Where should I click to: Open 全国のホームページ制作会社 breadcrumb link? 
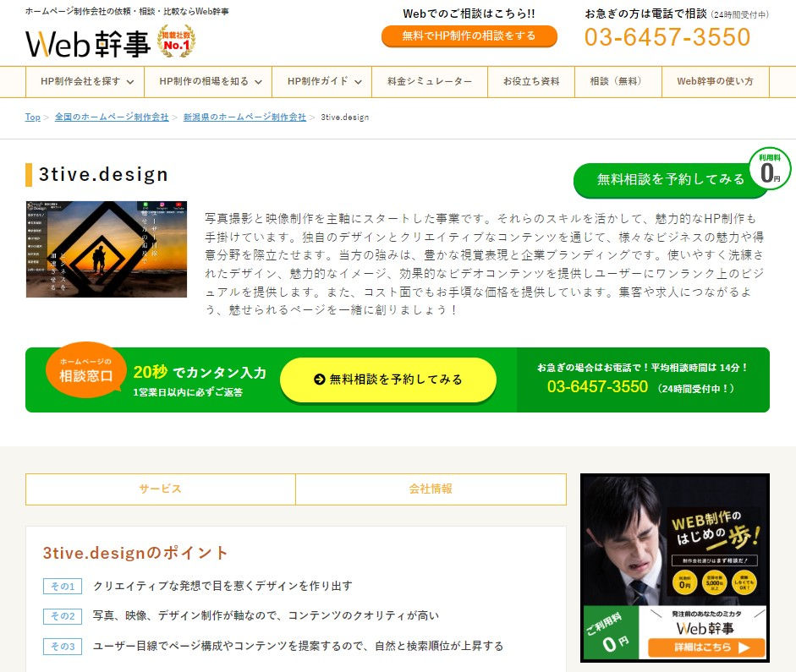tap(112, 117)
